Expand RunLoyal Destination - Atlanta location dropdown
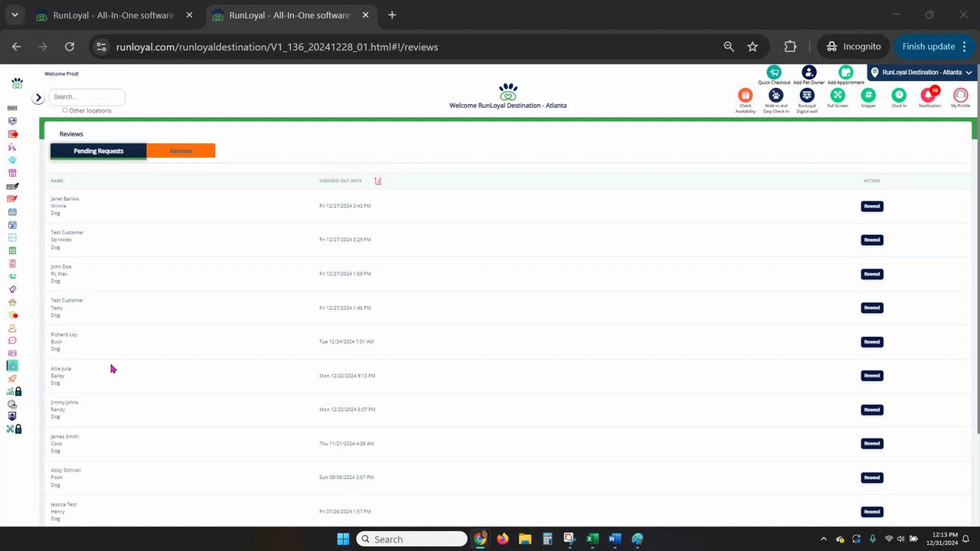This screenshot has height=551, width=980. 923,72
